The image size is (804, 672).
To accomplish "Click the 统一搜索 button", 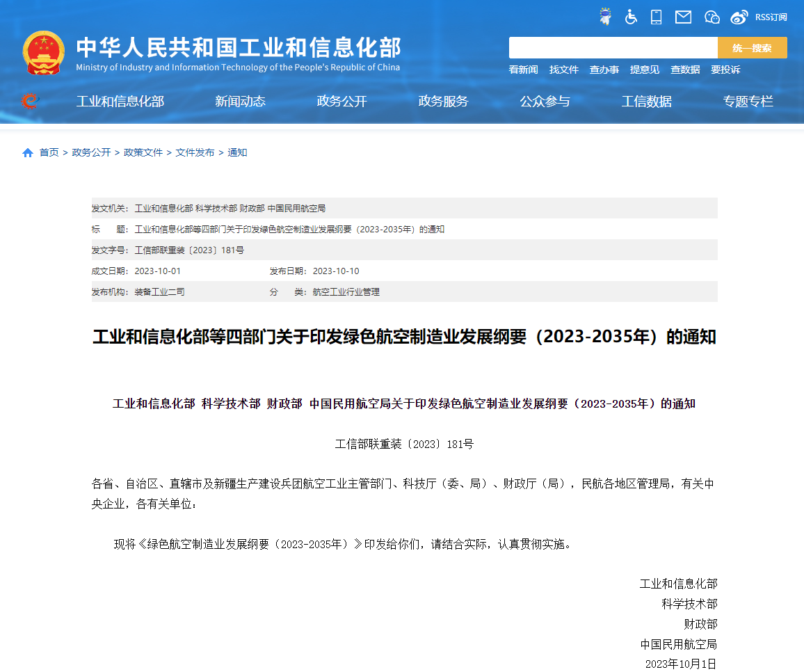I will coord(752,48).
